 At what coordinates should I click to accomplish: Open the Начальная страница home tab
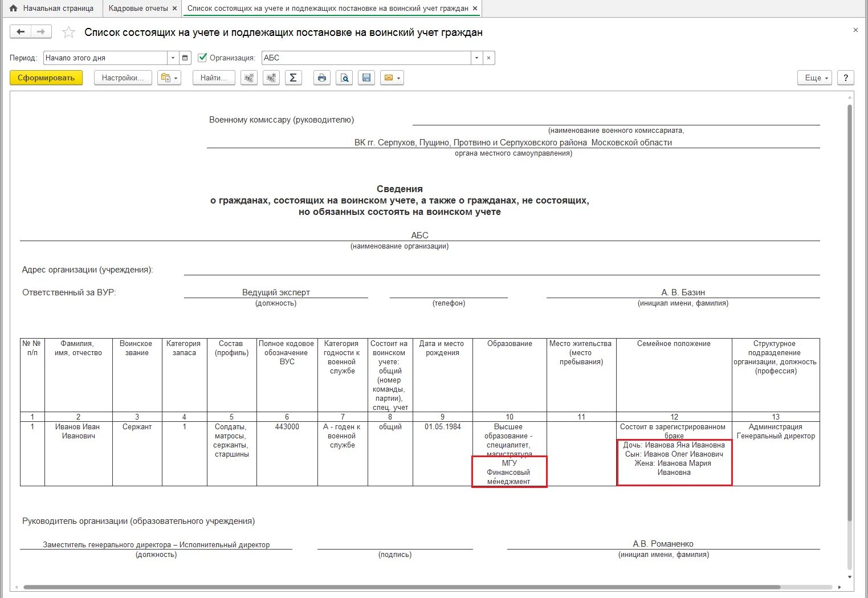51,9
